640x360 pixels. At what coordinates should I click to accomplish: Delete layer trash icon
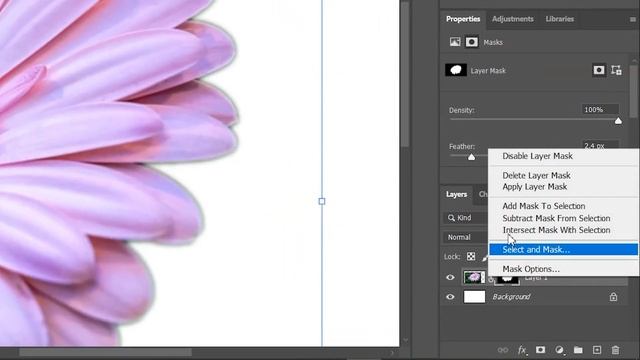click(616, 350)
